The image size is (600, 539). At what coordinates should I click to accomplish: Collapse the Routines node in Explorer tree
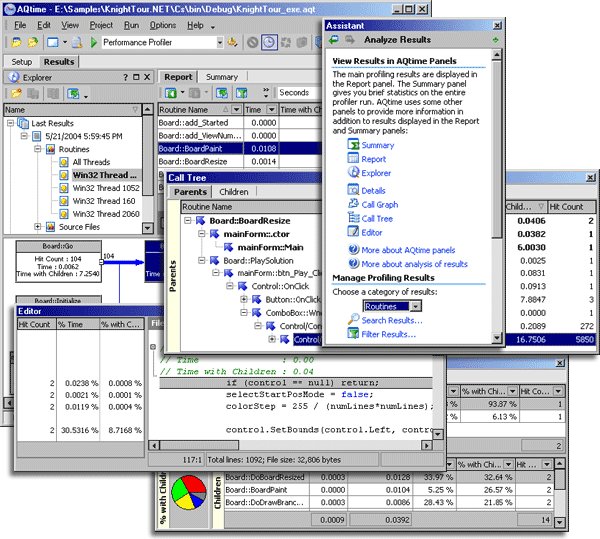38,148
